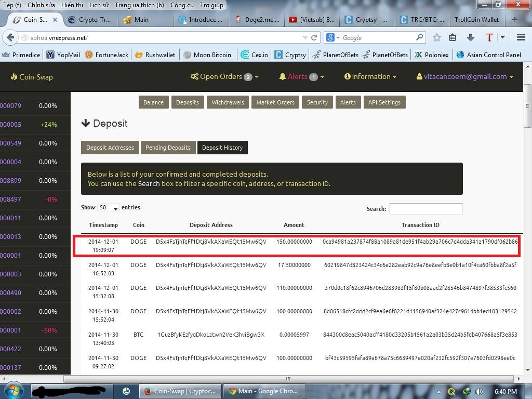Switch to the Crypto-Tr... tab
The height and width of the screenshot is (399, 532).
tap(90, 20)
